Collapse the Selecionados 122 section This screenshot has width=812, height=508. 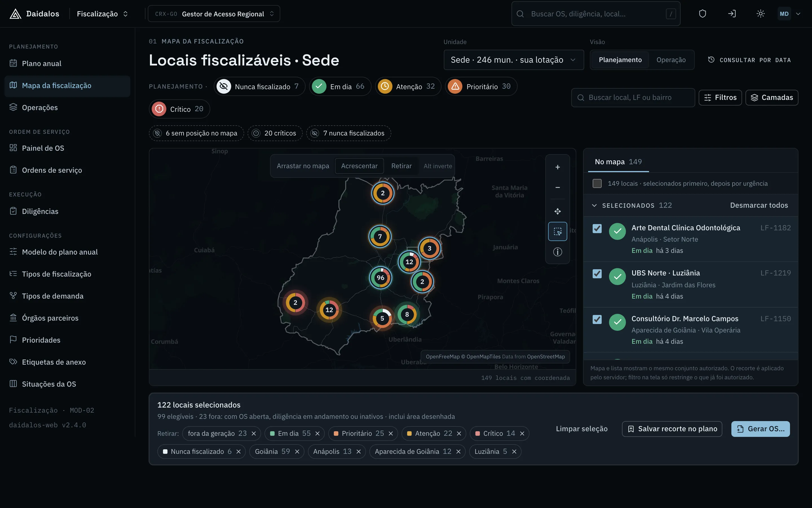[x=594, y=205]
